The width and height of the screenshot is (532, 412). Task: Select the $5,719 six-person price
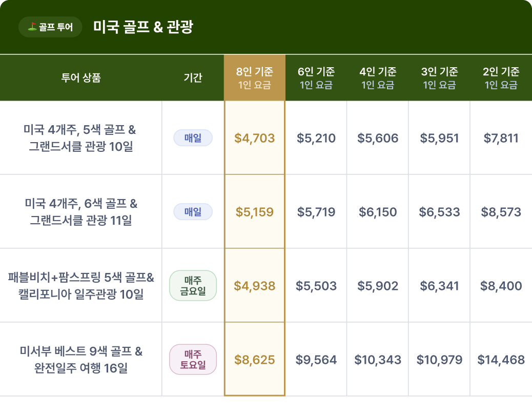point(316,212)
